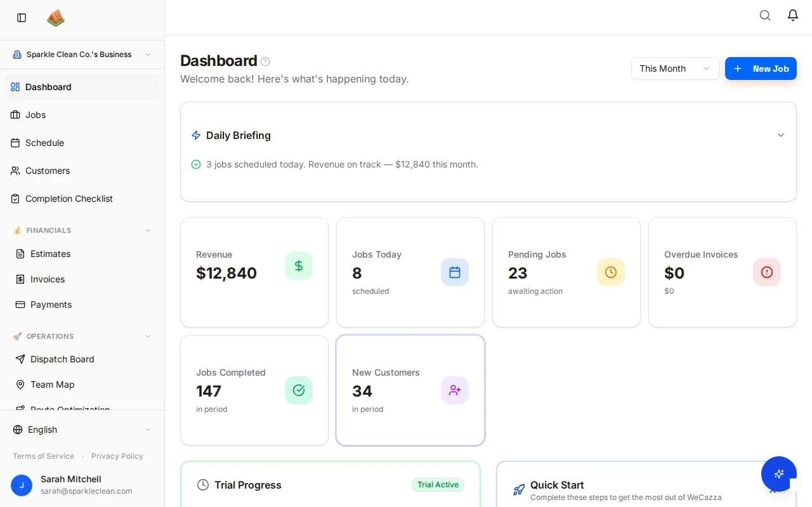Click the Dashboard help question mark icon

click(265, 61)
